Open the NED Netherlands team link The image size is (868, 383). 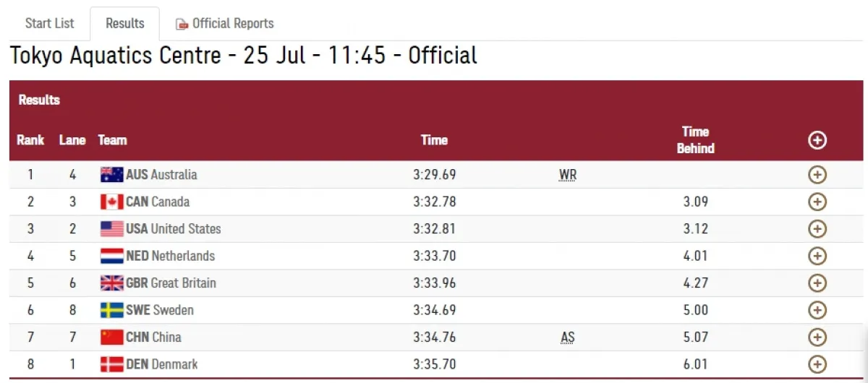(171, 256)
